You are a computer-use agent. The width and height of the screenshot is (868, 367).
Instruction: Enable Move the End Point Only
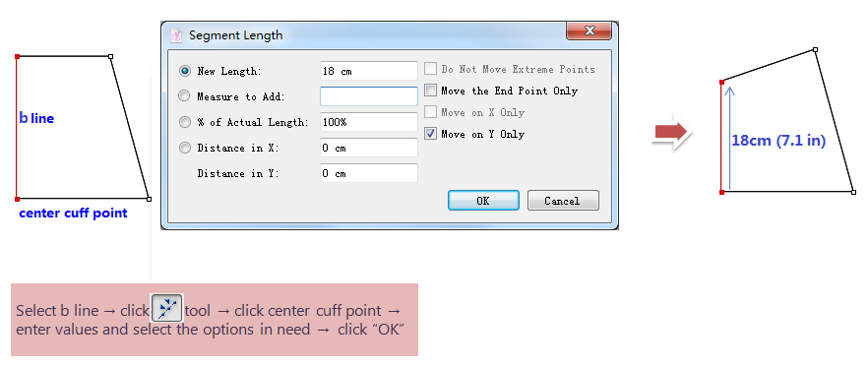[x=431, y=91]
